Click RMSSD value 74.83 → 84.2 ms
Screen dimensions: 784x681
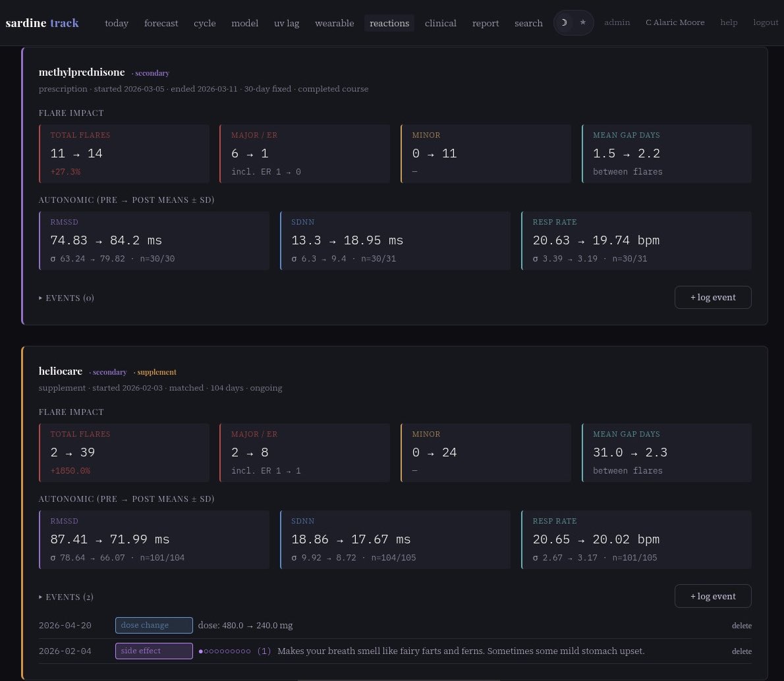[106, 240]
